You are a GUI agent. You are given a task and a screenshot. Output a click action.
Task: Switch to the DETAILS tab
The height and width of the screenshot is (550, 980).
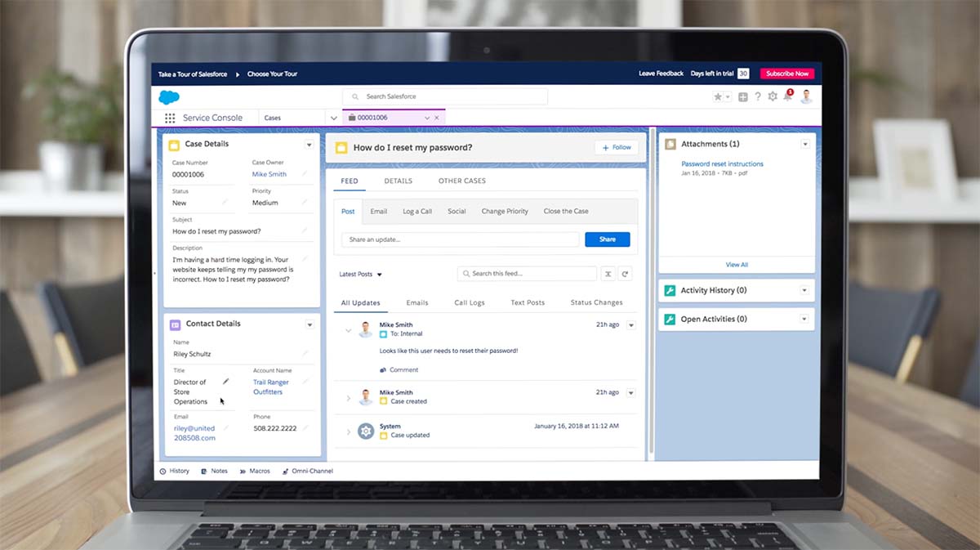(x=399, y=181)
